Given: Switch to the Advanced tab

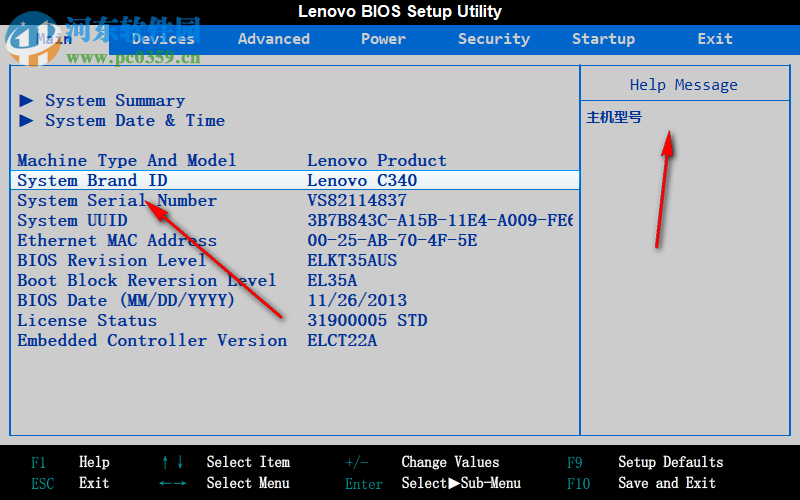Looking at the screenshot, I should pos(274,39).
